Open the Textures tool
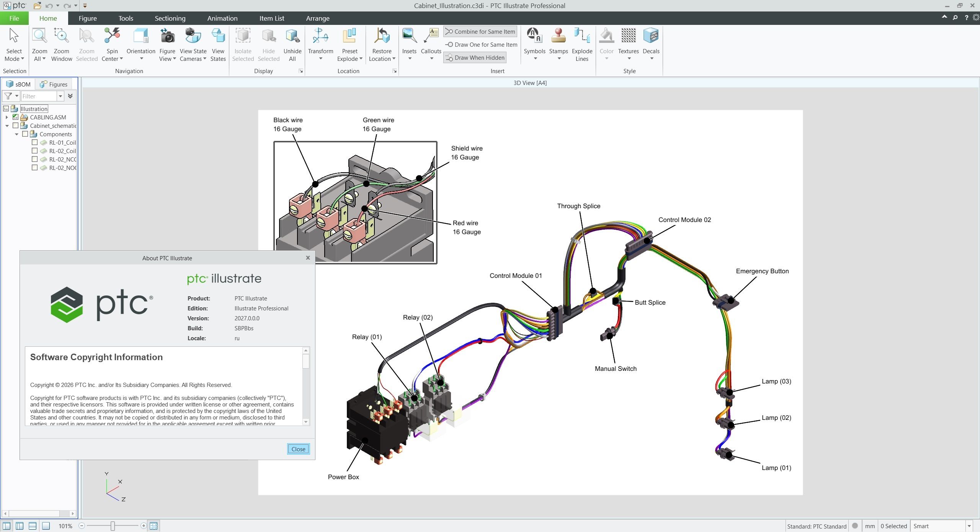 pyautogui.click(x=628, y=45)
